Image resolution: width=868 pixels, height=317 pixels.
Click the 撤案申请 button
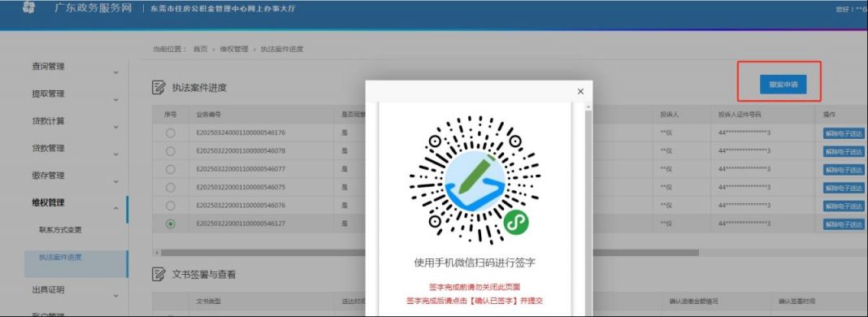pyautogui.click(x=783, y=85)
